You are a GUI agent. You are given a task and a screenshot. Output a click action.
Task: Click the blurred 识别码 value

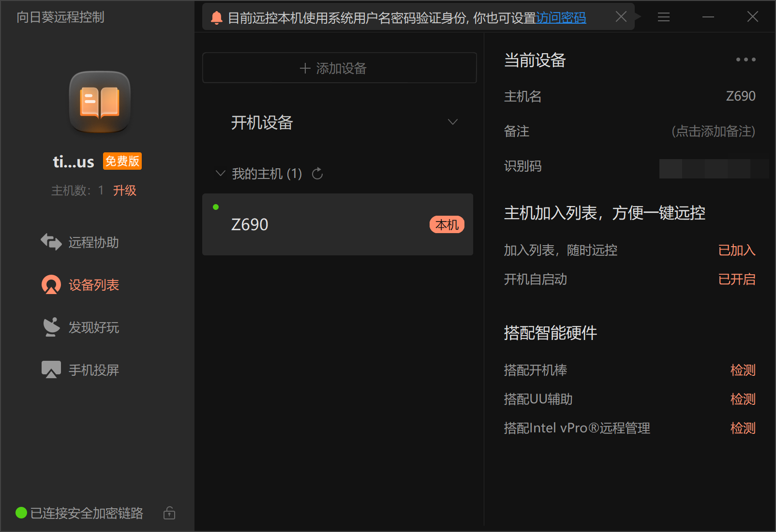pos(714,168)
